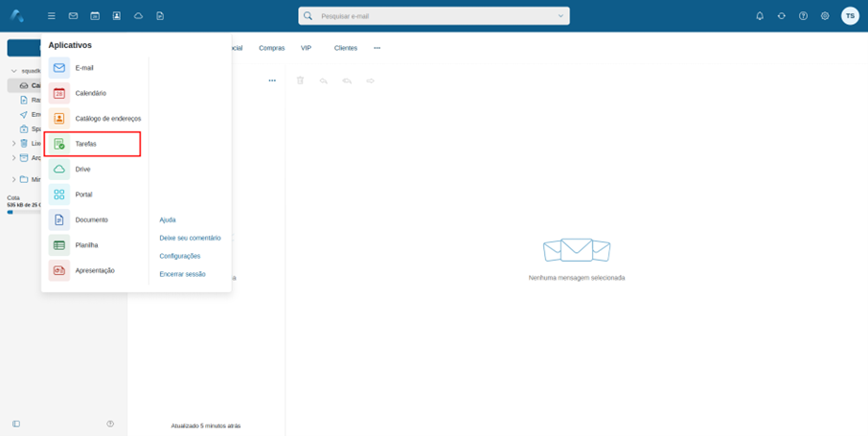Viewport: 868px width, 436px height.
Task: Expand the trash folder chevron
Action: (x=13, y=143)
